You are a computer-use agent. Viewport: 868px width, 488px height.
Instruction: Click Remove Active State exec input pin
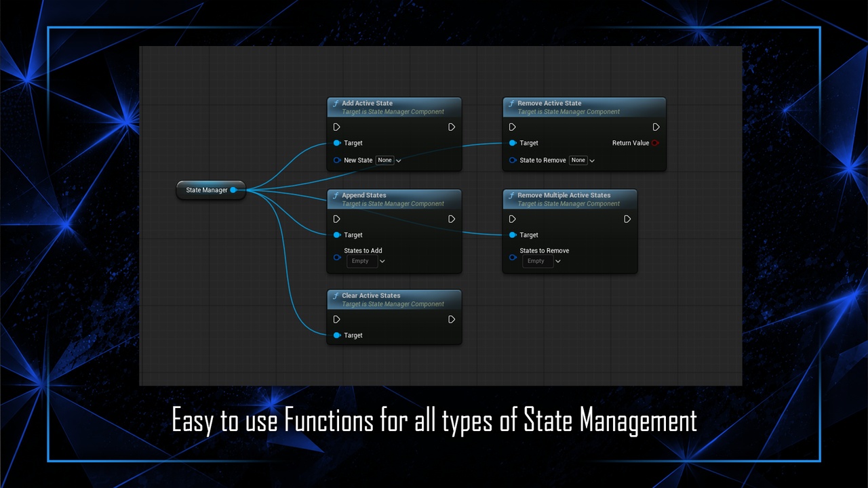click(x=513, y=127)
